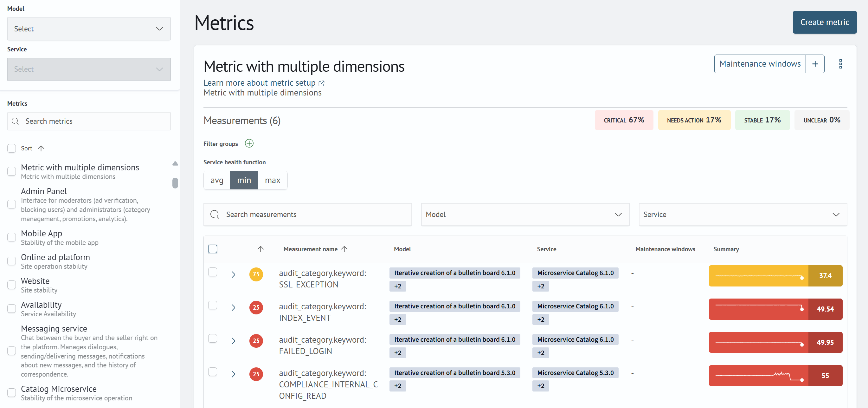This screenshot has width=868, height=408.
Task: Filter by the CRITICAL 67% status
Action: (x=624, y=120)
